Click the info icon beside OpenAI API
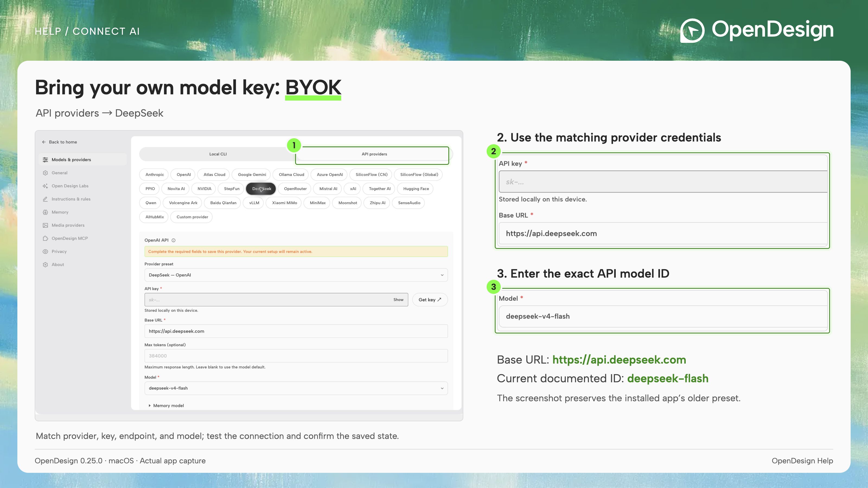The height and width of the screenshot is (488, 868). tap(174, 240)
